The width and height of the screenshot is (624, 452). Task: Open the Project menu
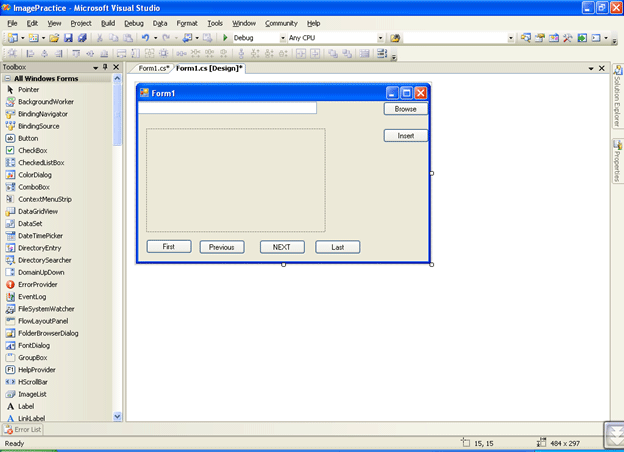click(81, 23)
